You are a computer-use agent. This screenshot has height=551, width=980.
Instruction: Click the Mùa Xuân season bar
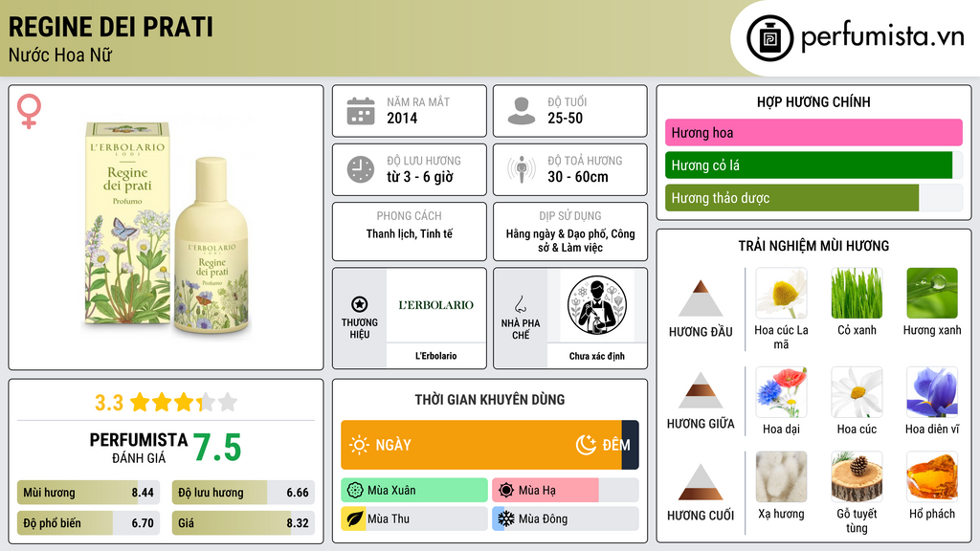[x=414, y=491]
